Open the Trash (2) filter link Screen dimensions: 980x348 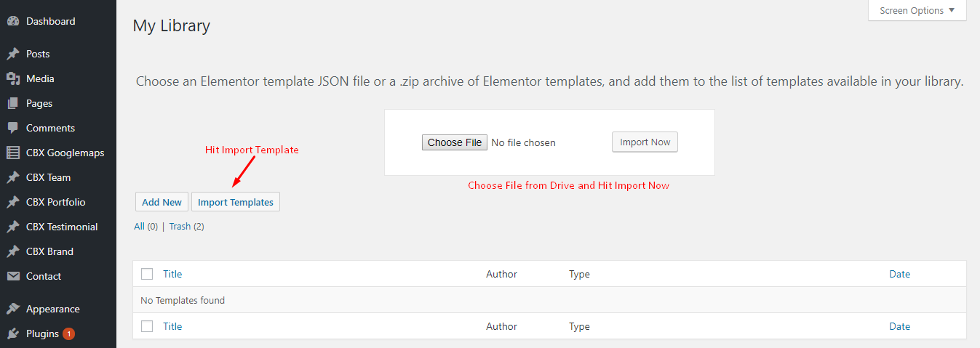(x=186, y=226)
